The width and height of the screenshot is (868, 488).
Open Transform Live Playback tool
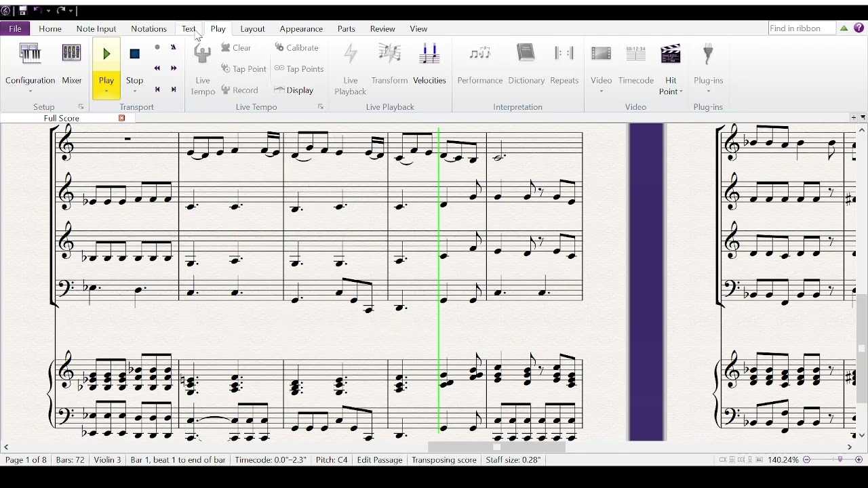coord(389,64)
